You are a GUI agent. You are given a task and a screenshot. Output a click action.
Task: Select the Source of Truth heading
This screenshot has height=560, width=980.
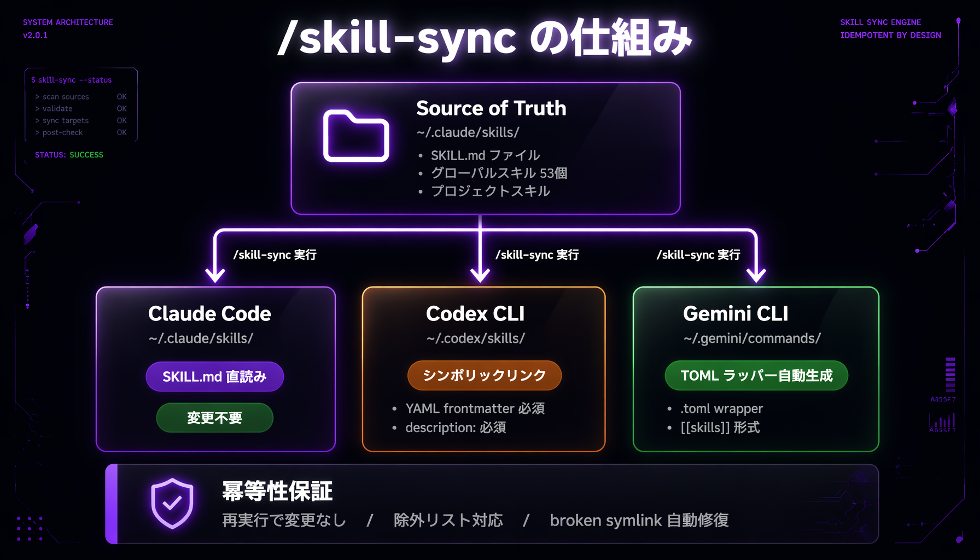pos(491,108)
